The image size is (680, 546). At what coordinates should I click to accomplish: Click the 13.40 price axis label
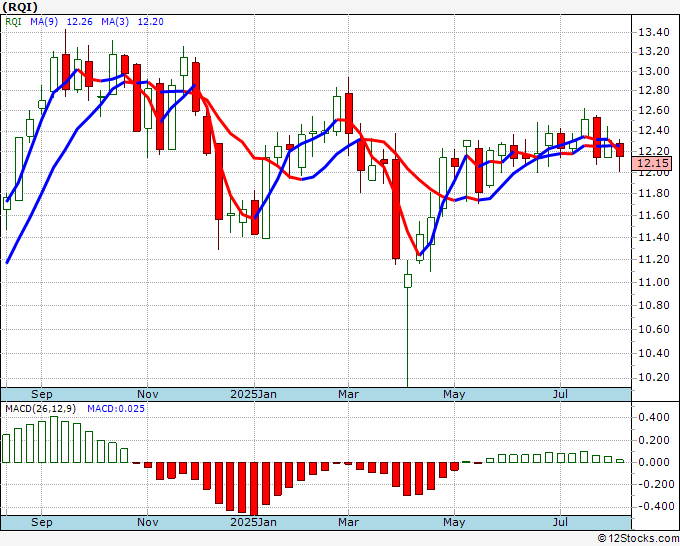click(x=654, y=32)
